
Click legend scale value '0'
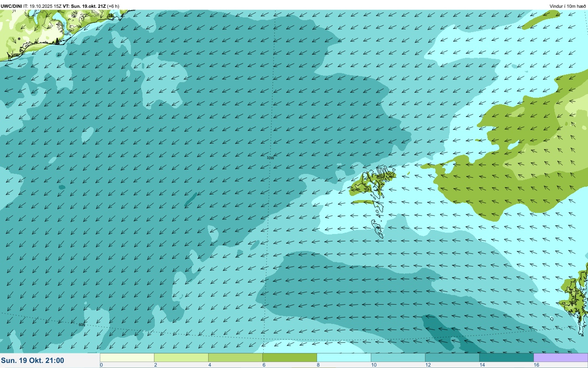[101, 365]
